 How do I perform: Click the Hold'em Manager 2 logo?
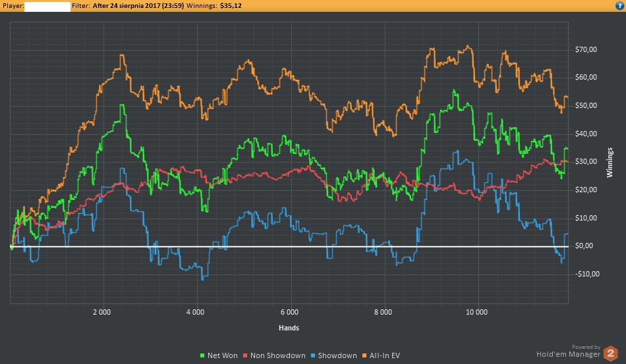click(x=610, y=353)
